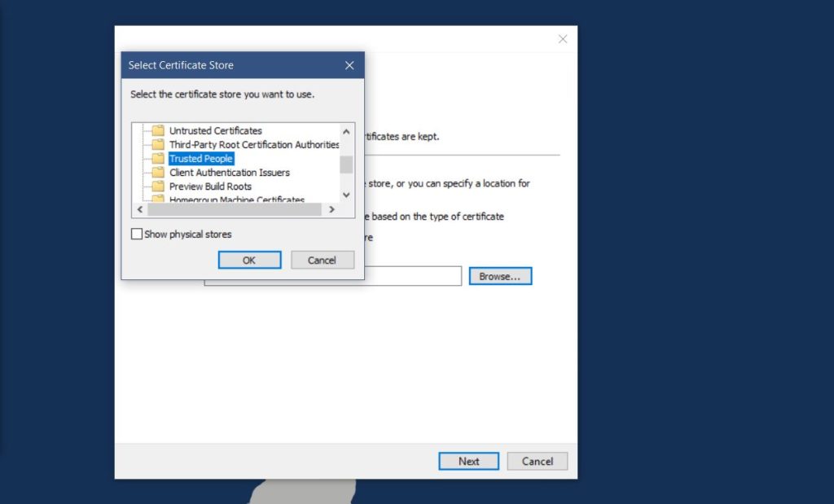Open the Browse dialog for certificate stores
Image resolution: width=834 pixels, height=504 pixels.
coord(500,275)
